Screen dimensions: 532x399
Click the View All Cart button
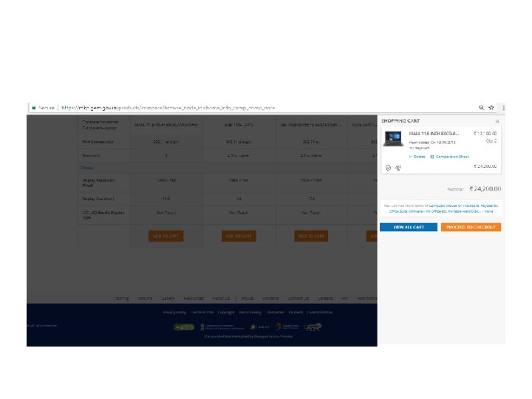point(409,227)
